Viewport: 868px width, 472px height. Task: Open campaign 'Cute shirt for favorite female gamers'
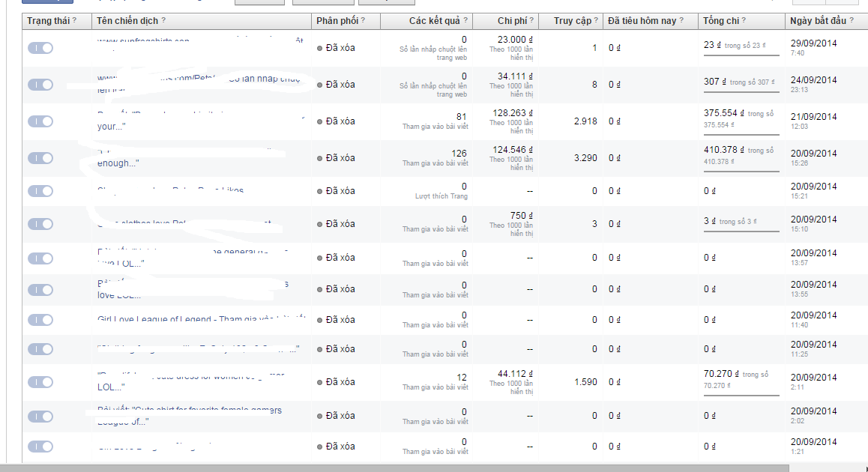click(190, 416)
